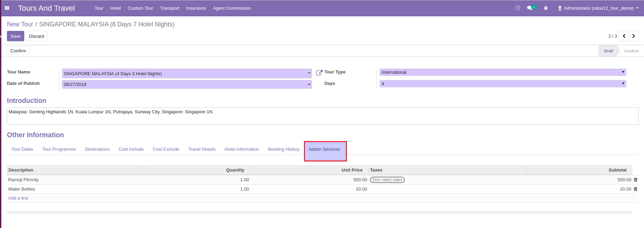Switch to the Tour Dates tab

[x=22, y=149]
